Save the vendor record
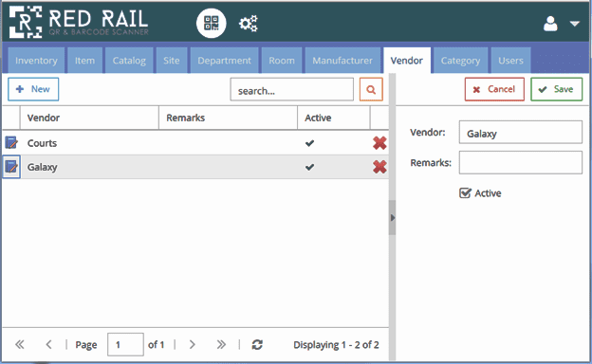 557,89
